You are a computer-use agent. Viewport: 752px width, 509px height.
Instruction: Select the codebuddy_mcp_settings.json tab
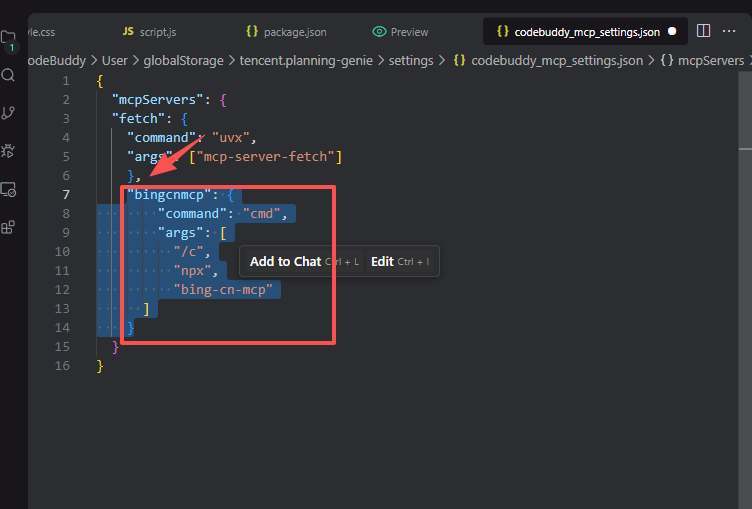pos(587,32)
